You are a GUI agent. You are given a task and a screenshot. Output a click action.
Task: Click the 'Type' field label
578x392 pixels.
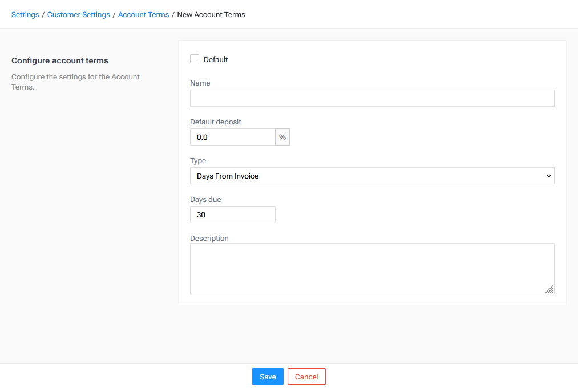pos(198,161)
